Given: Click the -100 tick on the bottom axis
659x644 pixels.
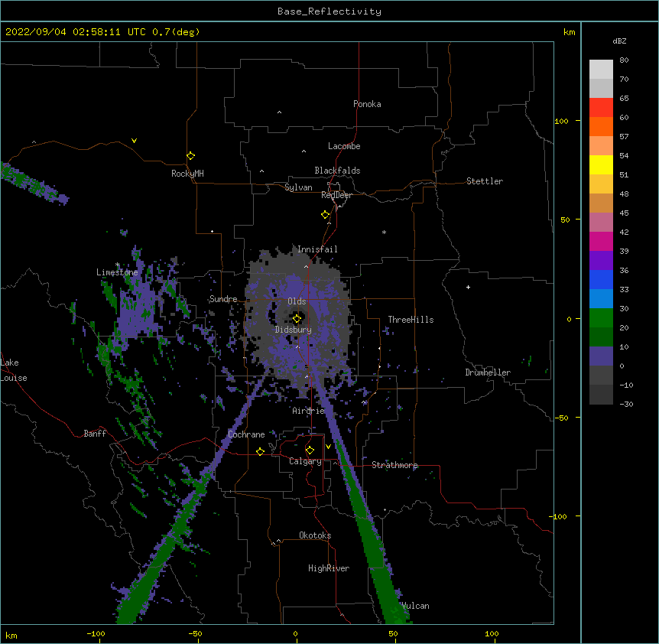Looking at the screenshot, I should (x=96, y=634).
